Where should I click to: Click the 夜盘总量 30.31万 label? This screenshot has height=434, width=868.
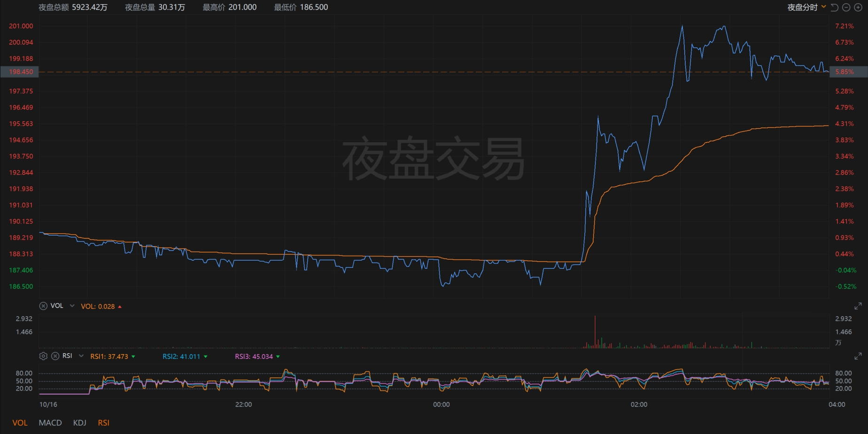click(155, 7)
